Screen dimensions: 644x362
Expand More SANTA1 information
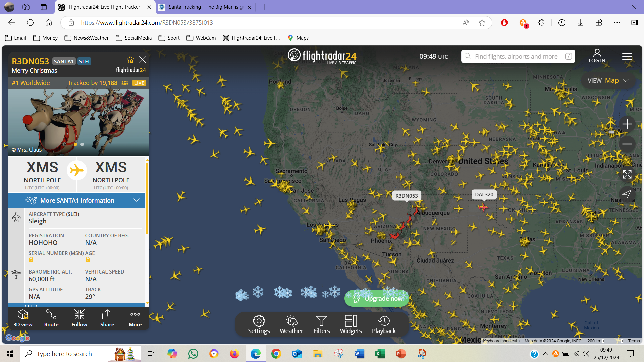click(x=77, y=200)
